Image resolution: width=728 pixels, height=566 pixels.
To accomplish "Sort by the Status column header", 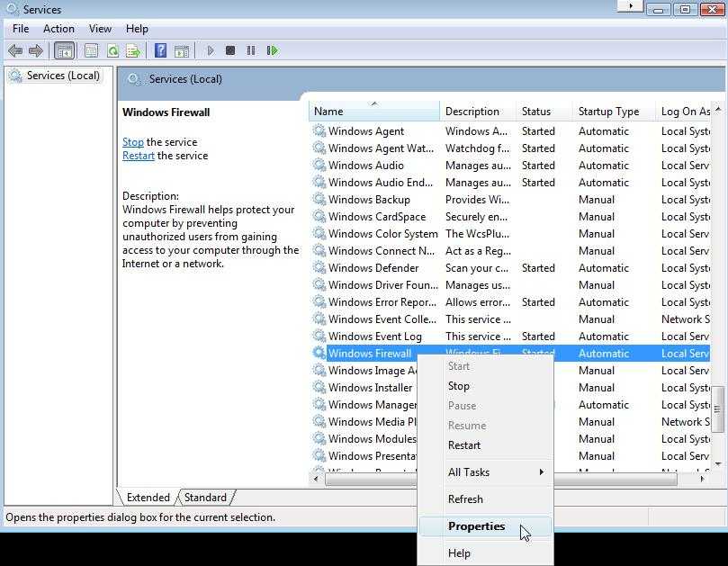I will click(x=544, y=112).
